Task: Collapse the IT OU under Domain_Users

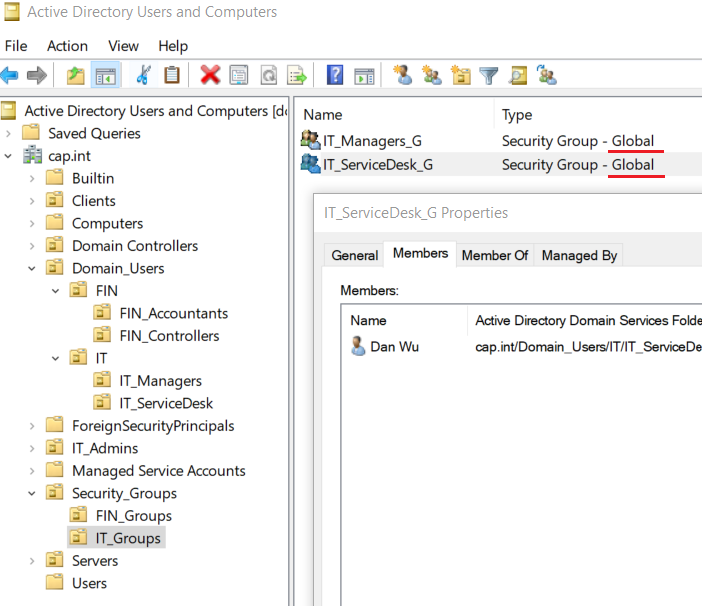Action: pyautogui.click(x=56, y=358)
